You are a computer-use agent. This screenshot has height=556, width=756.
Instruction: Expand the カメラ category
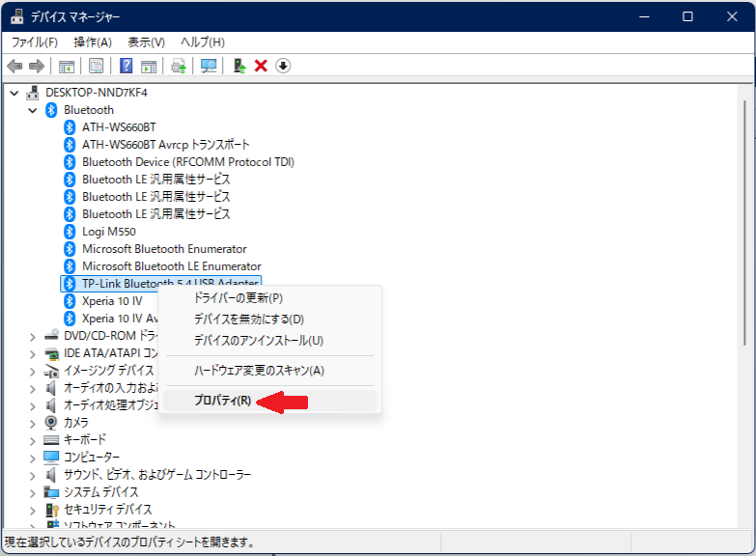click(32, 424)
